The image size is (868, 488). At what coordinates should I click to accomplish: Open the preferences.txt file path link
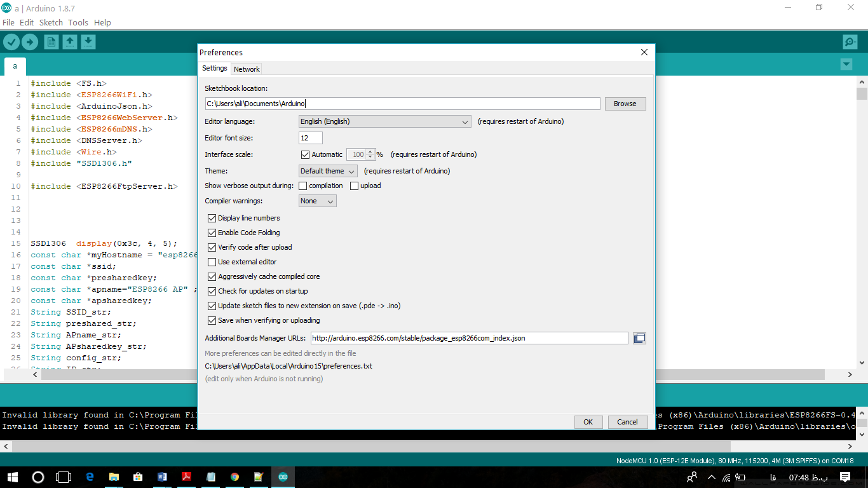(288, 366)
